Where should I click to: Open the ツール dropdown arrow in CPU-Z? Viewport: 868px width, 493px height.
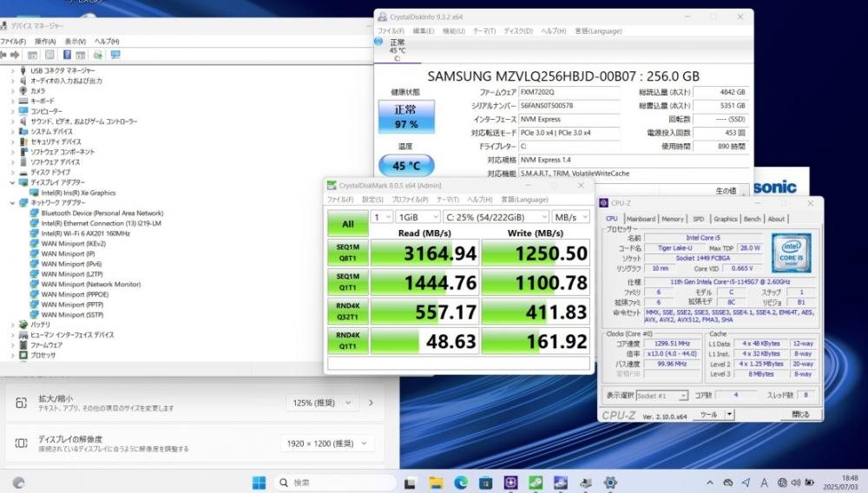click(730, 414)
